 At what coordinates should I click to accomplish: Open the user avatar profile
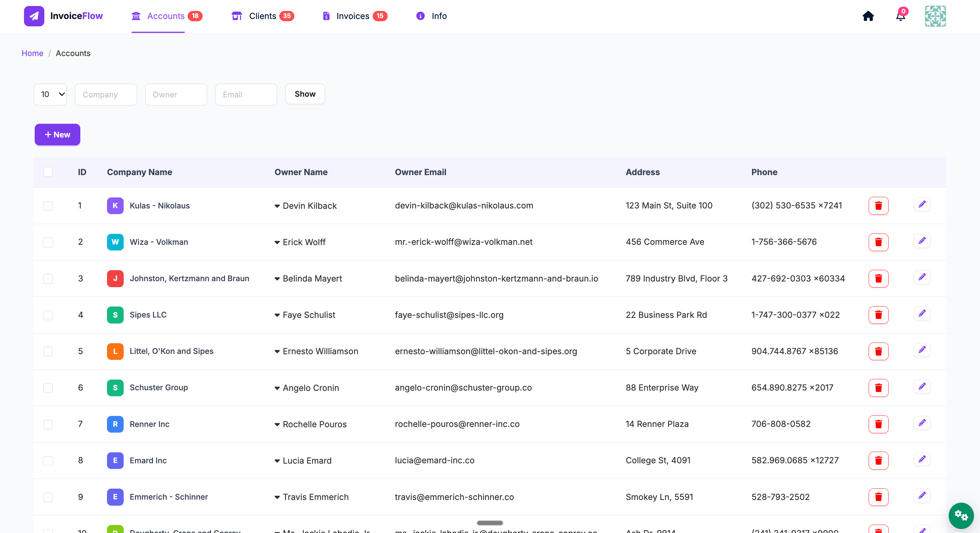click(x=935, y=16)
